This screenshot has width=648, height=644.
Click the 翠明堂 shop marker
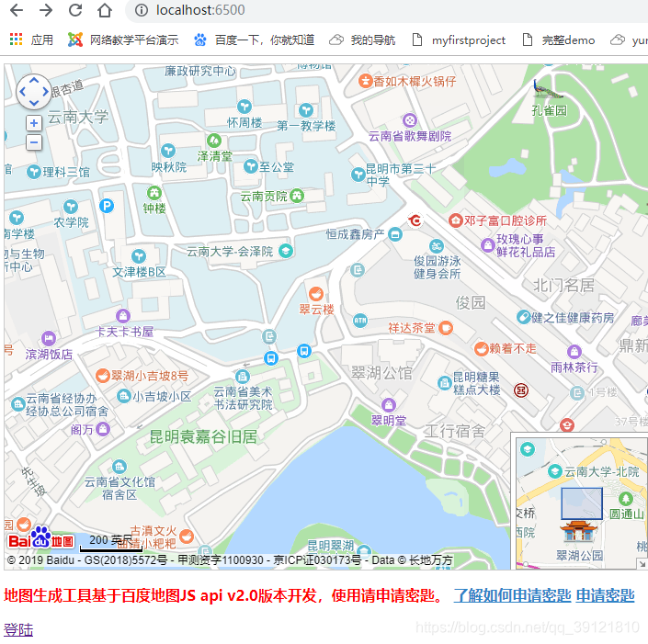389,405
